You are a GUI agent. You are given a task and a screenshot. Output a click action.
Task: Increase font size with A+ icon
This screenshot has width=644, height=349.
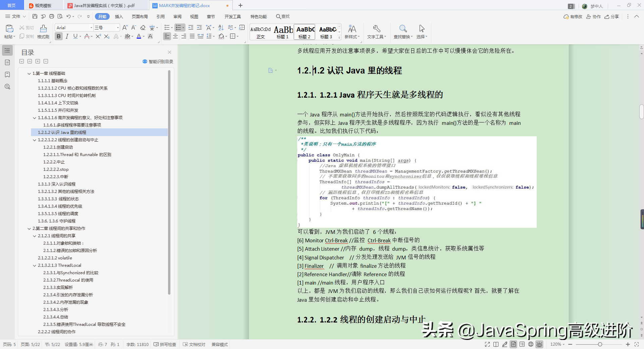click(x=125, y=28)
